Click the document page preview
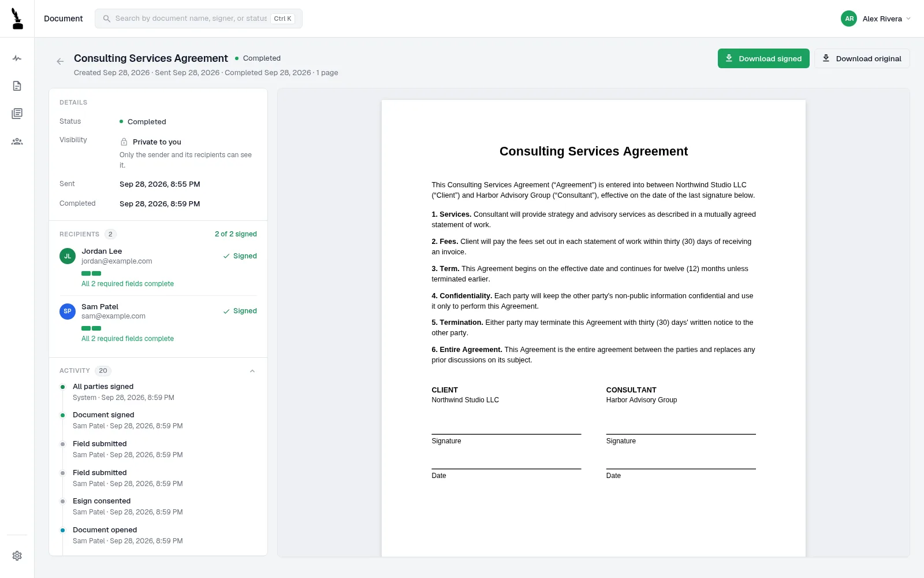The width and height of the screenshot is (924, 578). (x=594, y=328)
